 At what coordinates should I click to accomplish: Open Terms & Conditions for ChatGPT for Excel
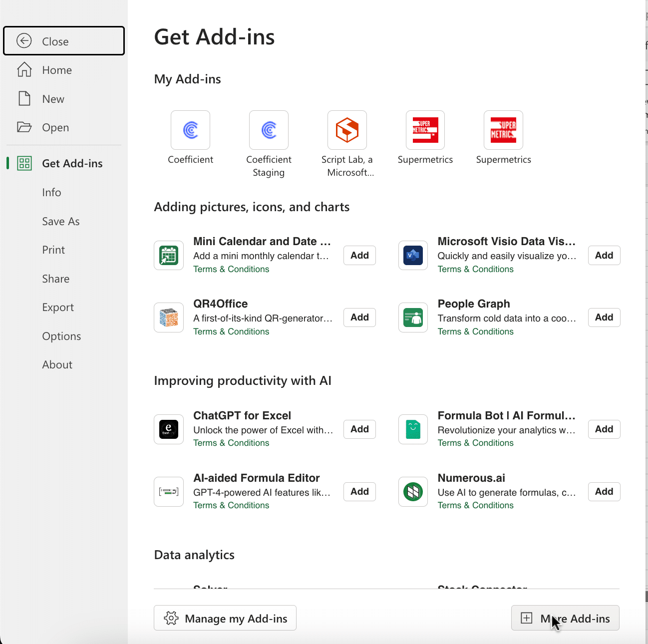(x=231, y=443)
